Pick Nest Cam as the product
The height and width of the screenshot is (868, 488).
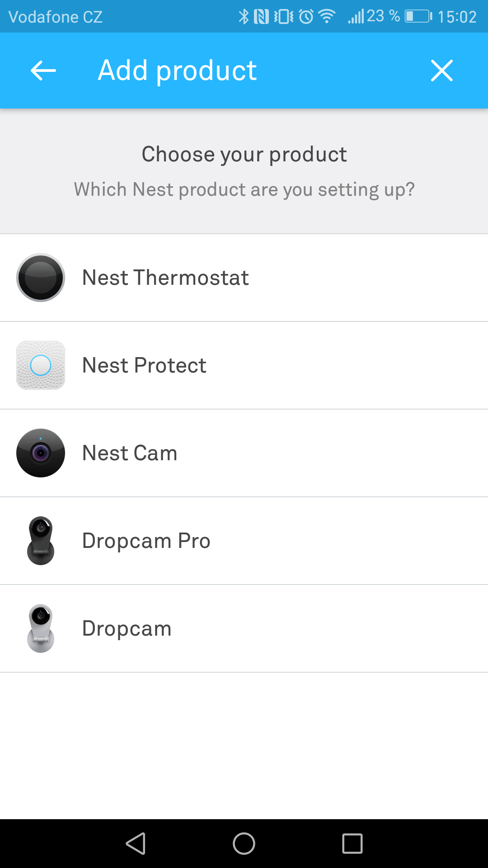coord(244,453)
